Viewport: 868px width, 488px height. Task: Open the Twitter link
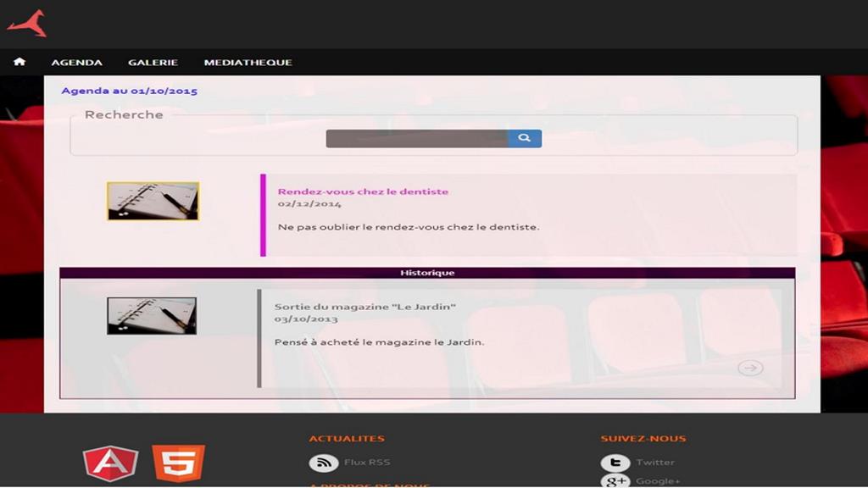point(655,462)
